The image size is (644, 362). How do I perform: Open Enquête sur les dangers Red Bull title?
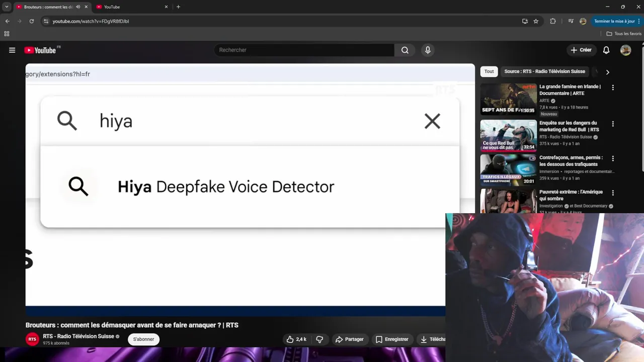(x=569, y=126)
